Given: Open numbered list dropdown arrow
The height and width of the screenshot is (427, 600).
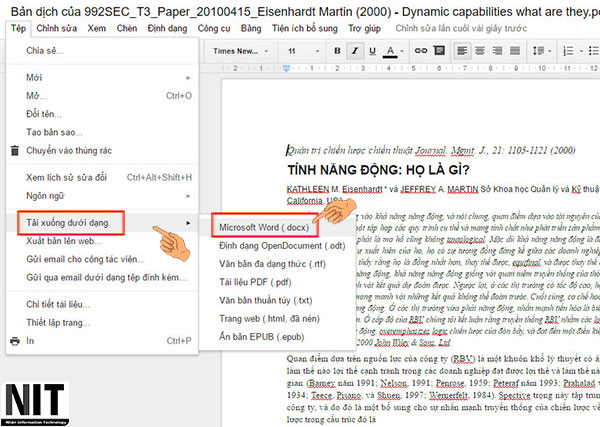Looking at the screenshot, I should [581, 51].
